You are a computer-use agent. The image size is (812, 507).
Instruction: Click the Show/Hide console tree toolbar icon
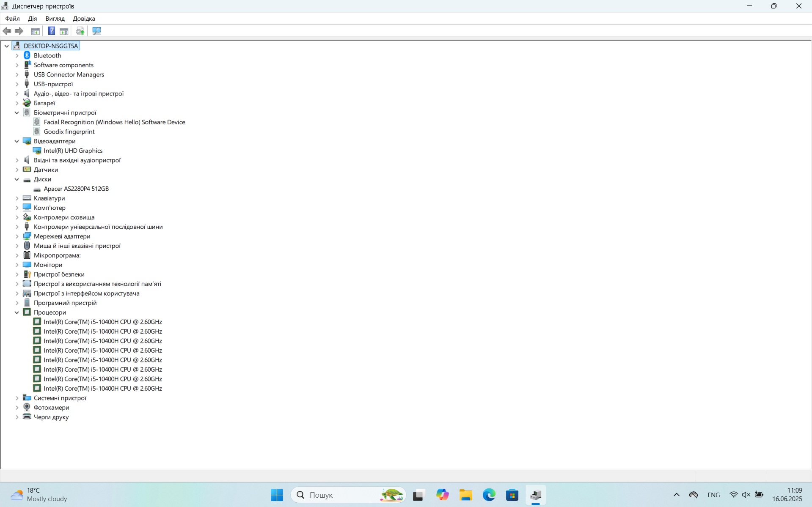[35, 31]
